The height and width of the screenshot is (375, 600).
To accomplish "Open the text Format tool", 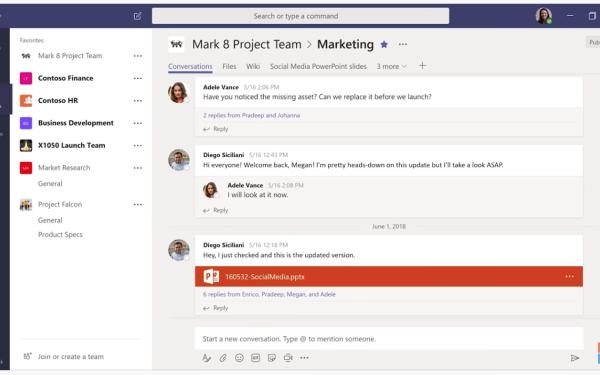I will click(x=207, y=358).
